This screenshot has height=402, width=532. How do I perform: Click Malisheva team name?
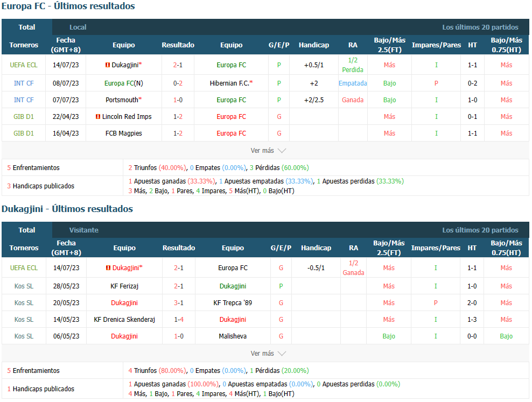(x=233, y=336)
